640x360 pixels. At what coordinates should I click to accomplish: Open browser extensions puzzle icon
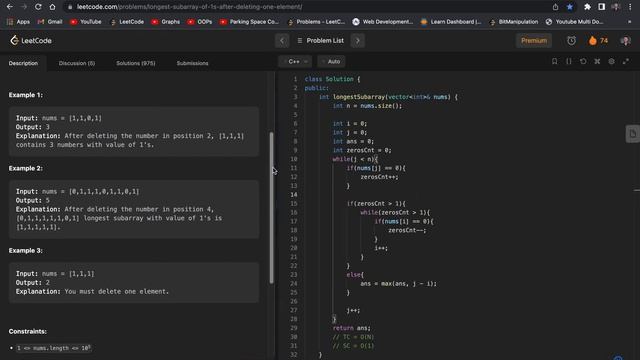pyautogui.click(x=587, y=7)
